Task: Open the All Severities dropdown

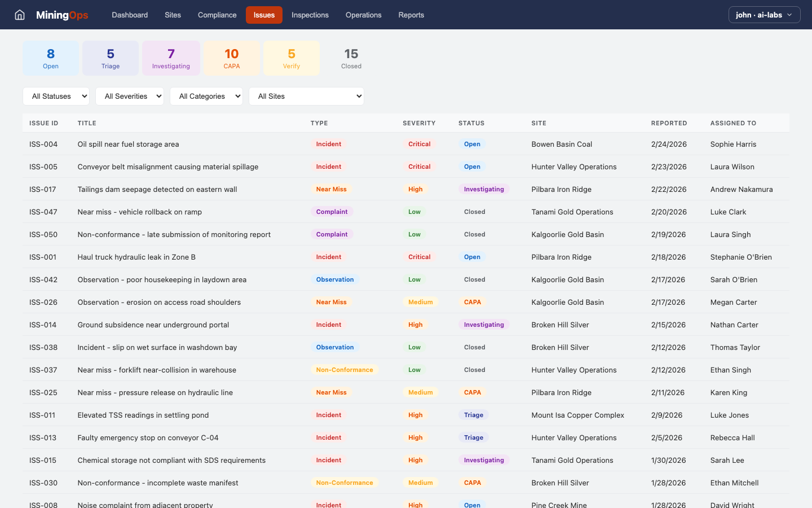Action: (x=130, y=96)
